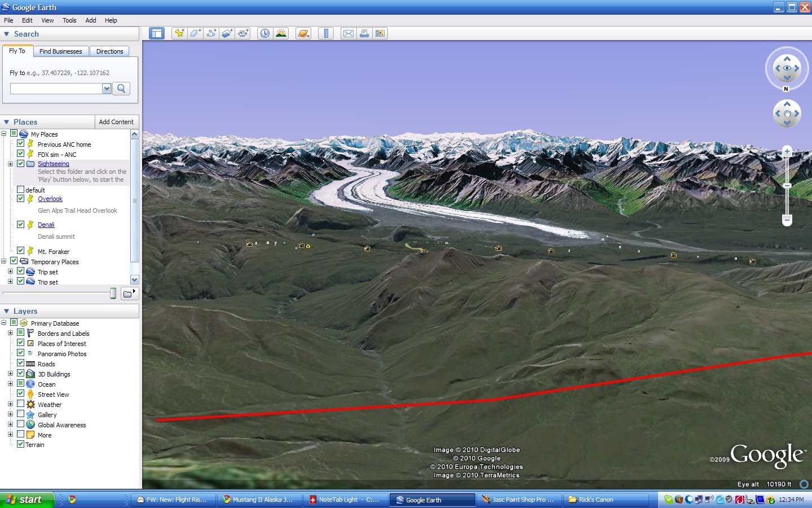Collapse the Search panel triangle
Image resolution: width=812 pixels, height=508 pixels.
[7, 34]
